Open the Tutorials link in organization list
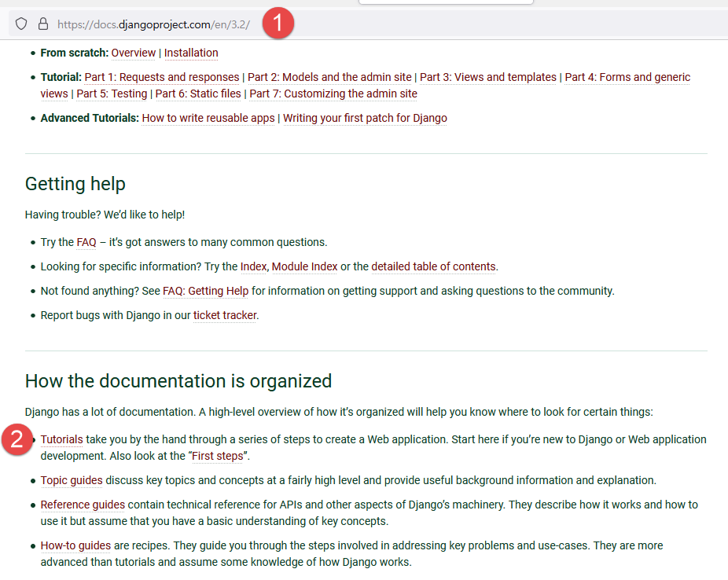 [62, 439]
